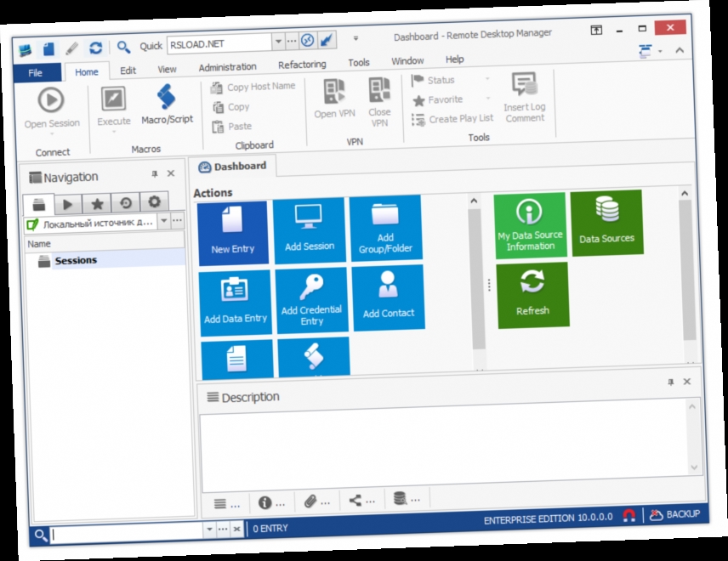Expand the Open Session dropdown arrow

(52, 134)
